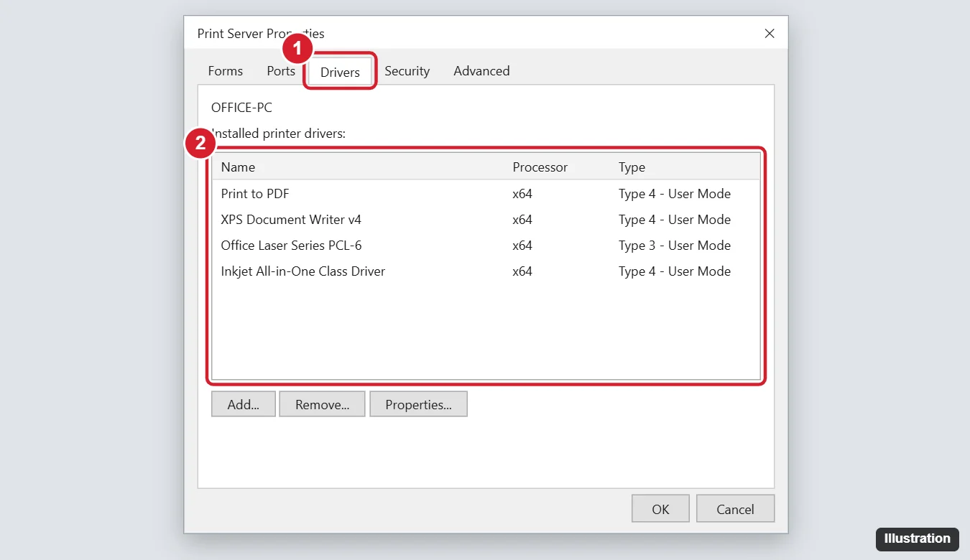Viewport: 970px width, 560px height.
Task: Click x64 in the Office Laser Series row
Action: [x=522, y=246]
